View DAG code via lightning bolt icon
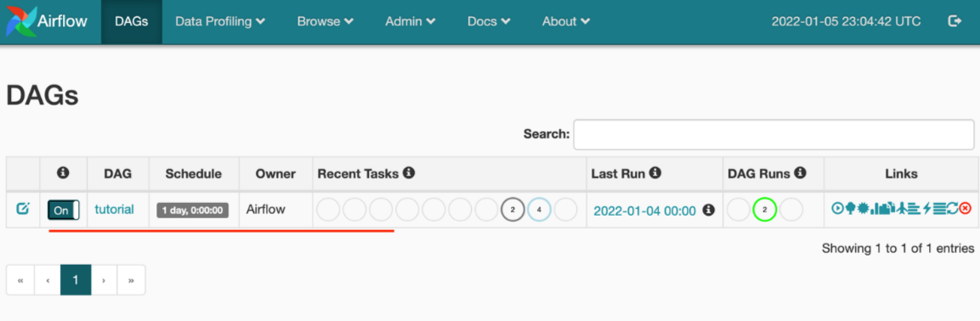 (x=926, y=208)
